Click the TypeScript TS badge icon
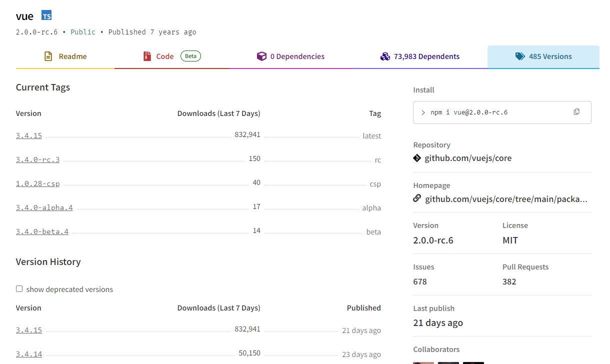 coord(46,15)
